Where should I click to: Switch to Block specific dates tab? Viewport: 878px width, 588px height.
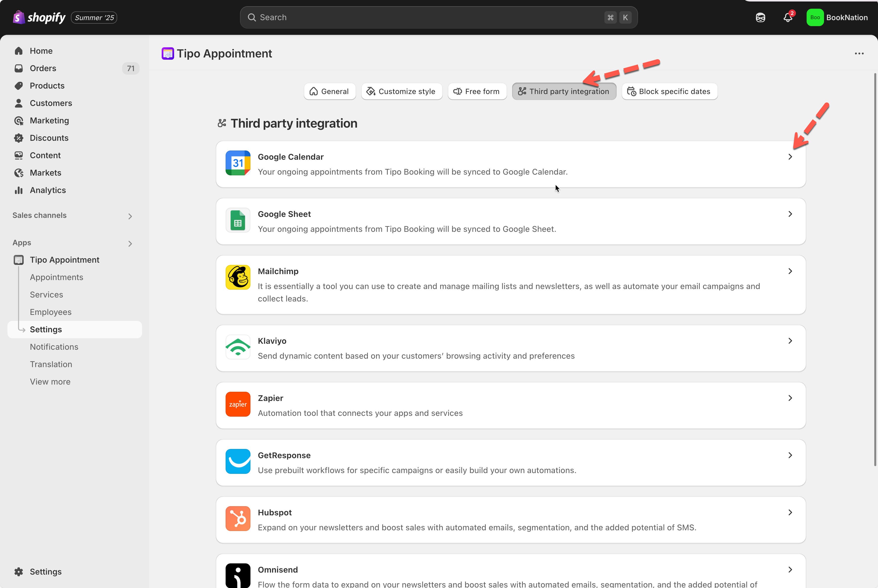point(669,92)
